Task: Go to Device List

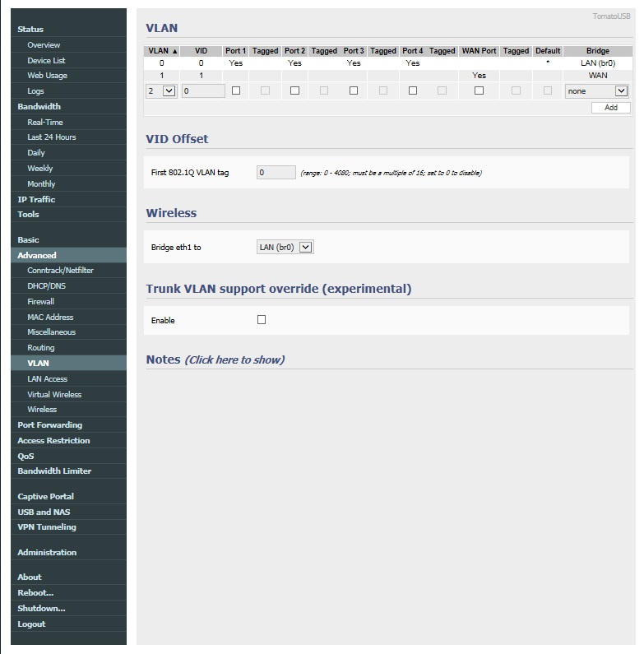Action: click(x=46, y=61)
